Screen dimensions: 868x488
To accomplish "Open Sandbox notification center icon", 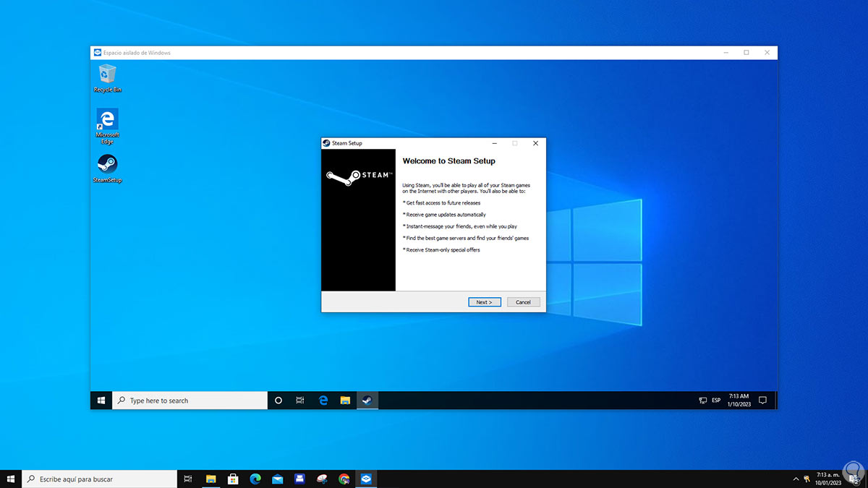I will point(762,400).
